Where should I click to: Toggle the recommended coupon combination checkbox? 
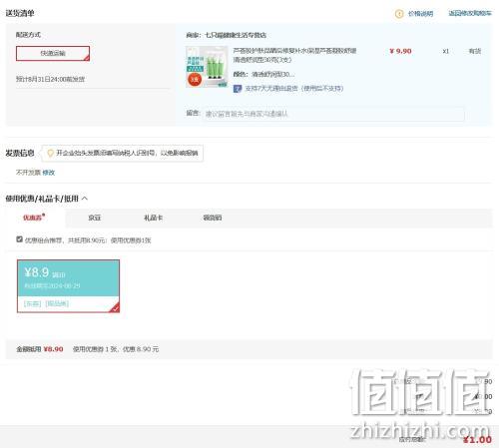19,239
